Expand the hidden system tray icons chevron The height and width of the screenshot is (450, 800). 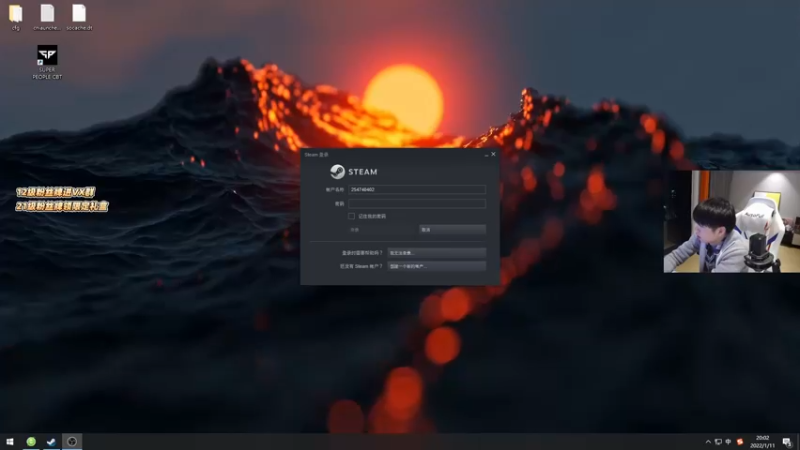[x=708, y=442]
